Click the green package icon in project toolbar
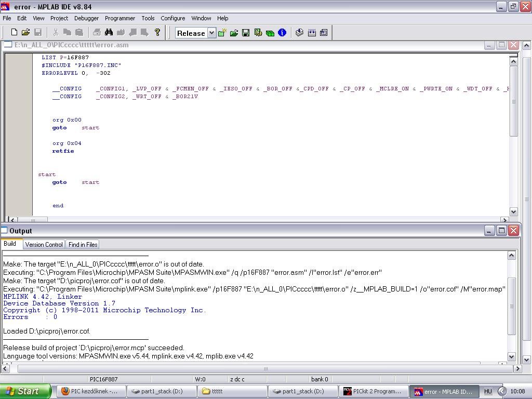 point(270,33)
